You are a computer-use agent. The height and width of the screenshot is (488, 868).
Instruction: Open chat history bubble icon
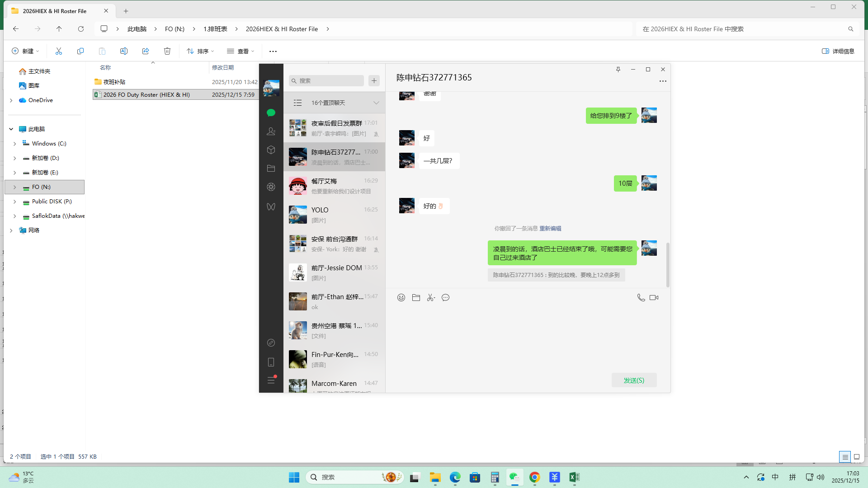pos(445,297)
